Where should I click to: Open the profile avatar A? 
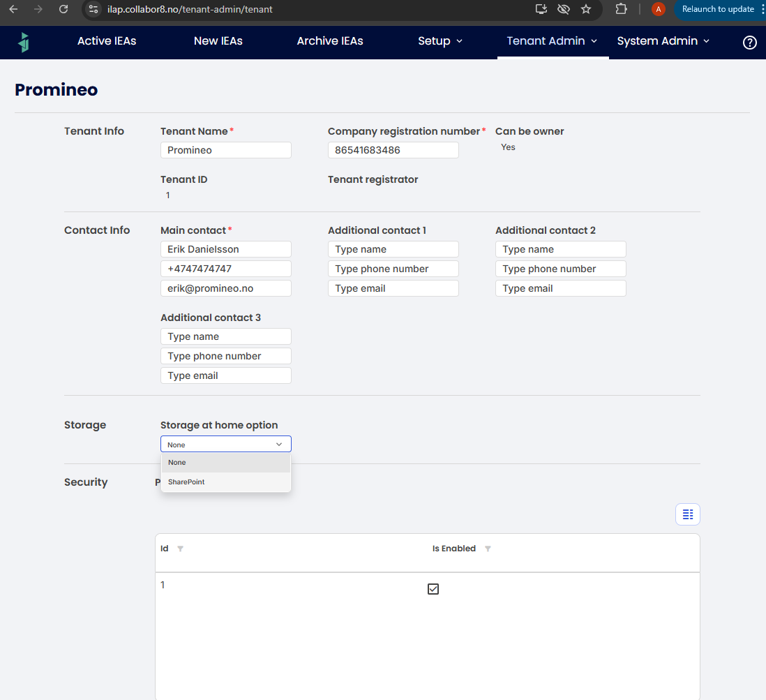658,9
